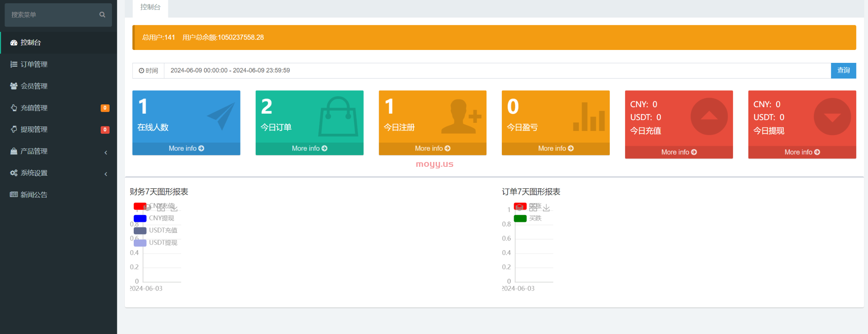Open 订单管理 in the sidebar

pos(34,64)
